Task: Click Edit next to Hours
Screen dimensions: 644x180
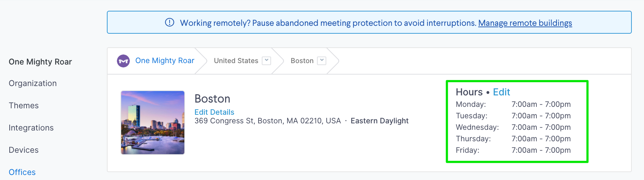Action: pyautogui.click(x=501, y=92)
